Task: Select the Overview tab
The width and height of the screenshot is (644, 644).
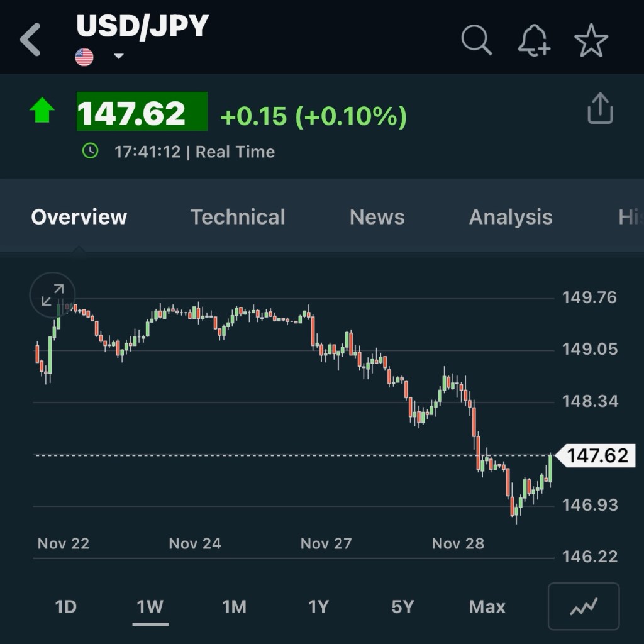Action: click(x=79, y=217)
